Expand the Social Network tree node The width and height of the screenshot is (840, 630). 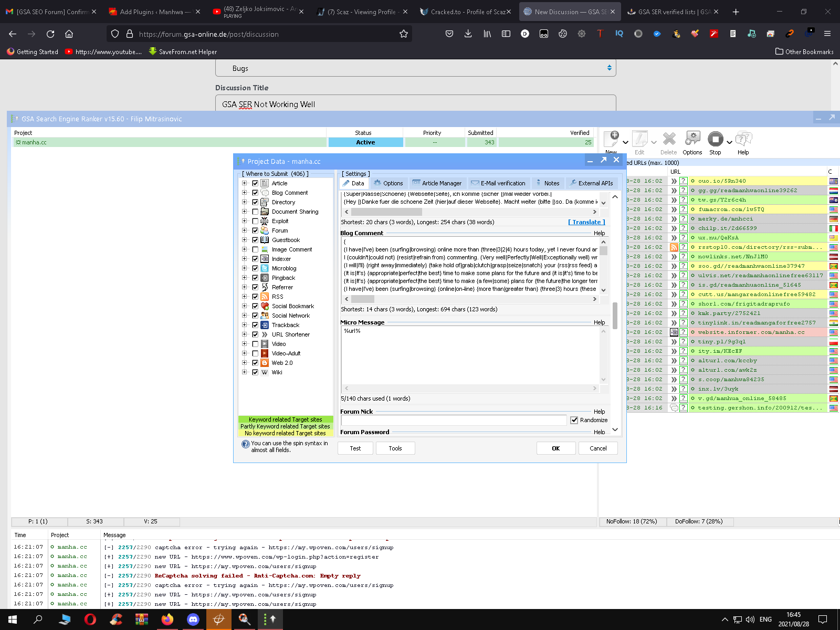[x=244, y=316]
